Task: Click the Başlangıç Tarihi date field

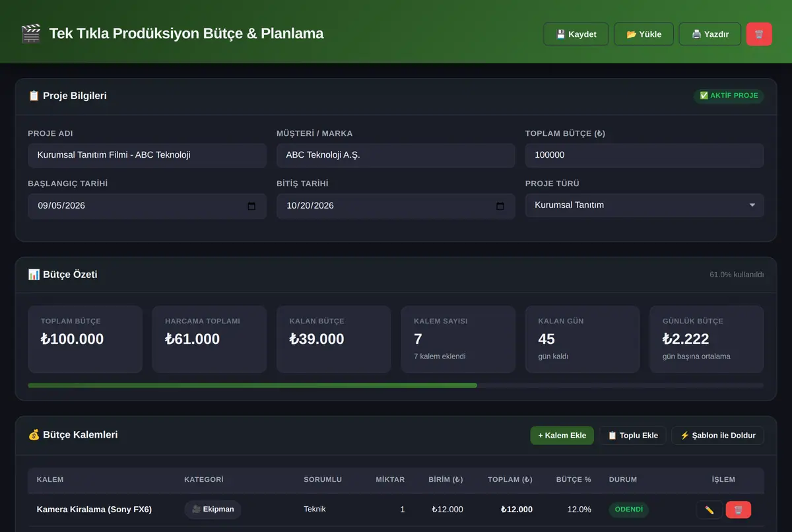Action: (147, 206)
